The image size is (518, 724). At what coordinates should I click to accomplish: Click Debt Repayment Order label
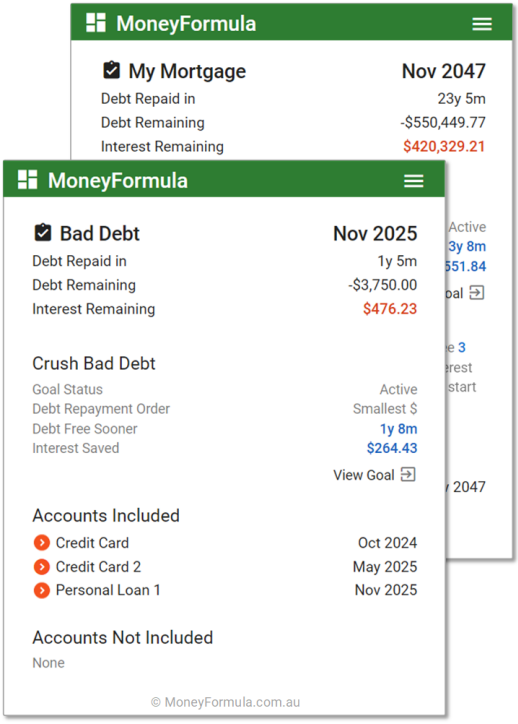click(x=101, y=409)
